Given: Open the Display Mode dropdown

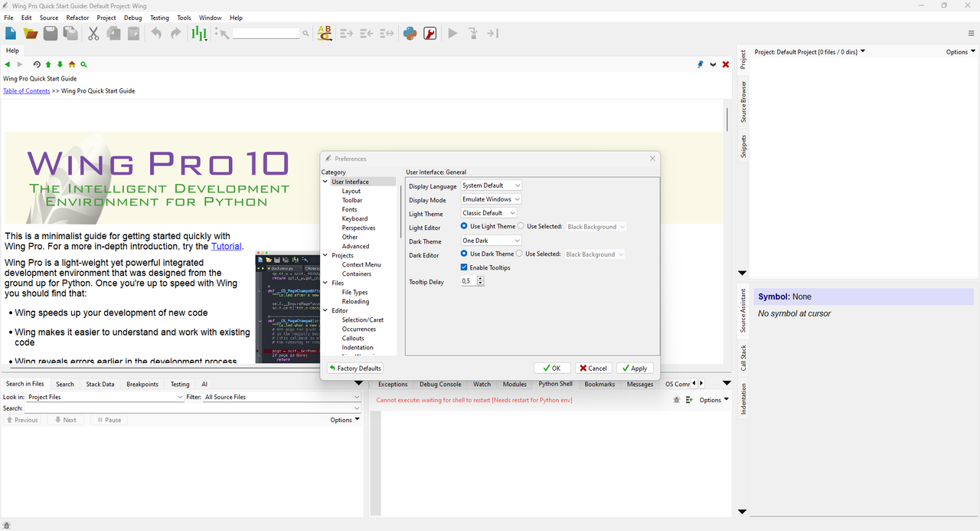Looking at the screenshot, I should click(x=491, y=199).
